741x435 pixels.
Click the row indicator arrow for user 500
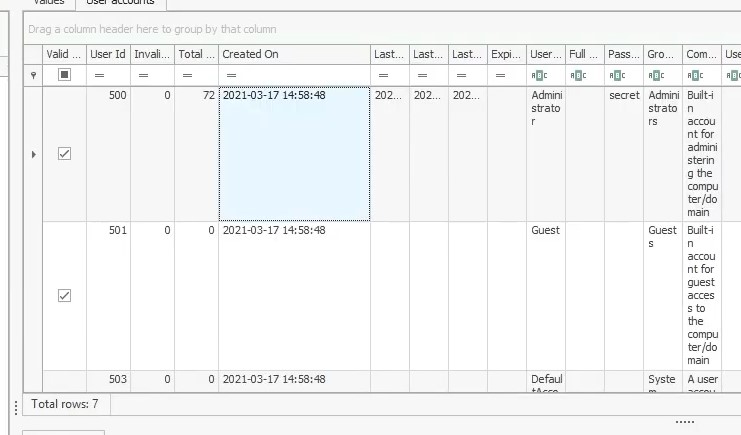(33, 154)
